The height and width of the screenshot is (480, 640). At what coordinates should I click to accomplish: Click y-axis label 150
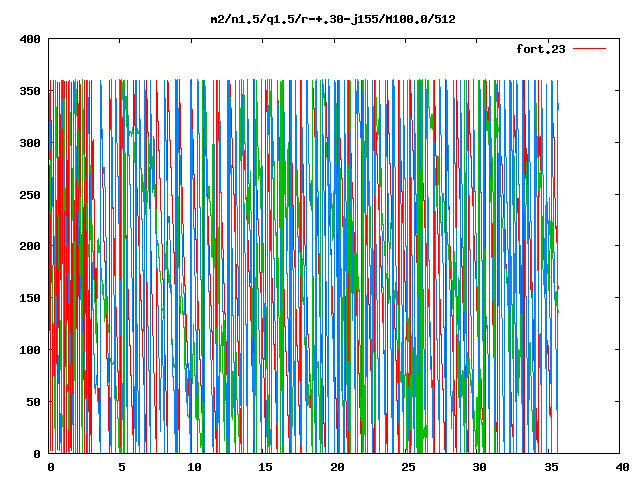tap(30, 298)
